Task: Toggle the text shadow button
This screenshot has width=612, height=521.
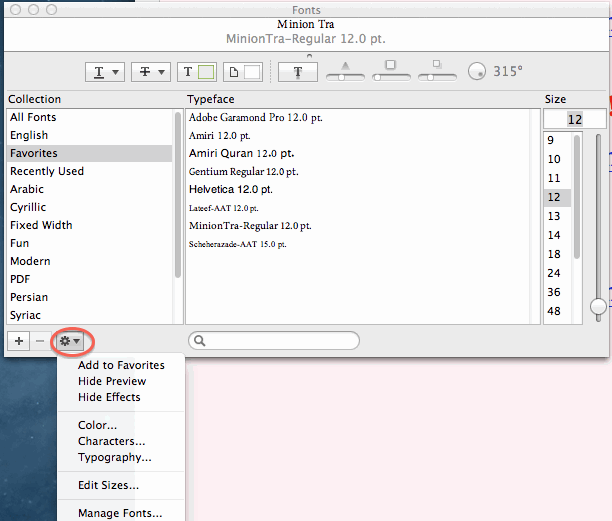Action: coord(297,72)
